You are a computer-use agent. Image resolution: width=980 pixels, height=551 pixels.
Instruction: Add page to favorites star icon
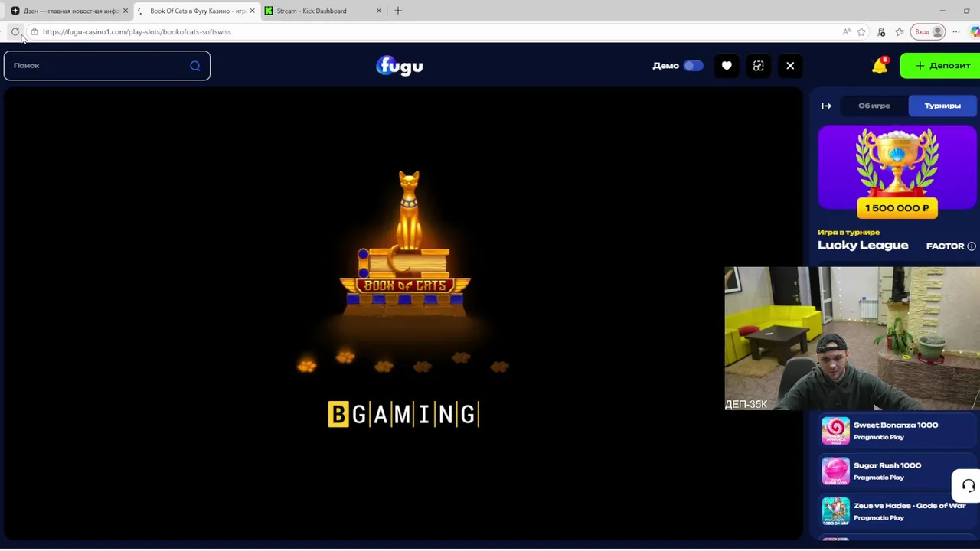pos(861,31)
